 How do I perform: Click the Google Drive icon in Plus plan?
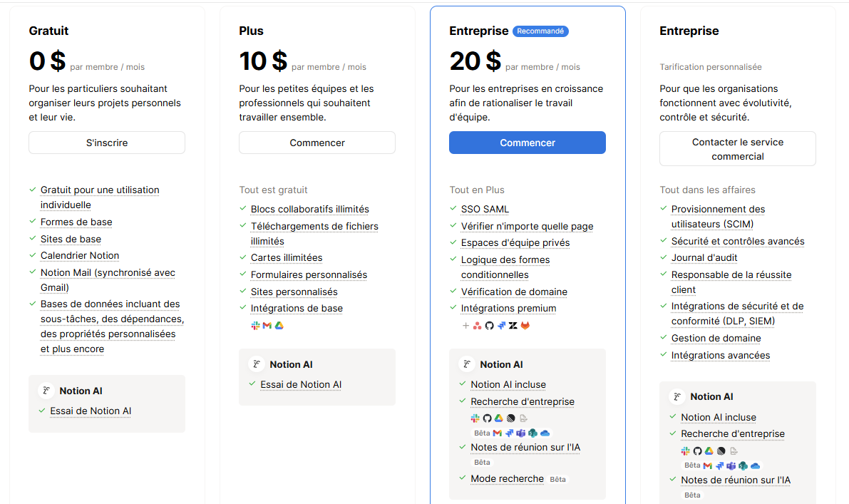(x=279, y=326)
